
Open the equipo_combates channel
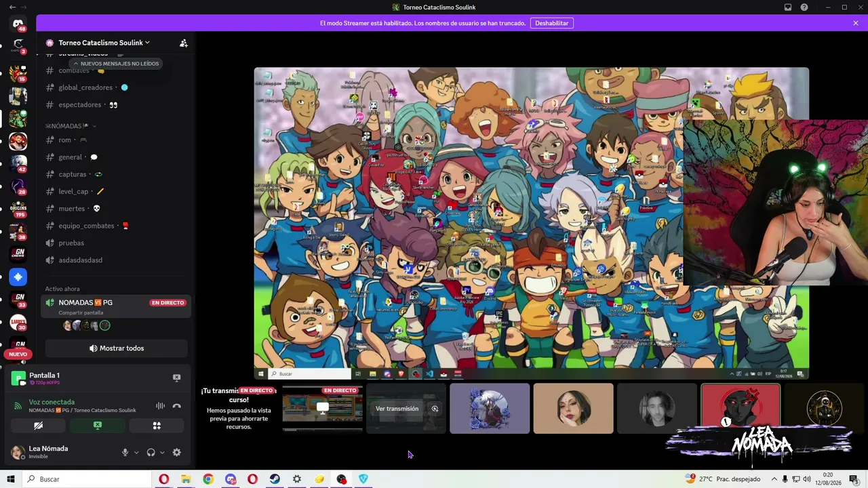[x=116, y=226]
